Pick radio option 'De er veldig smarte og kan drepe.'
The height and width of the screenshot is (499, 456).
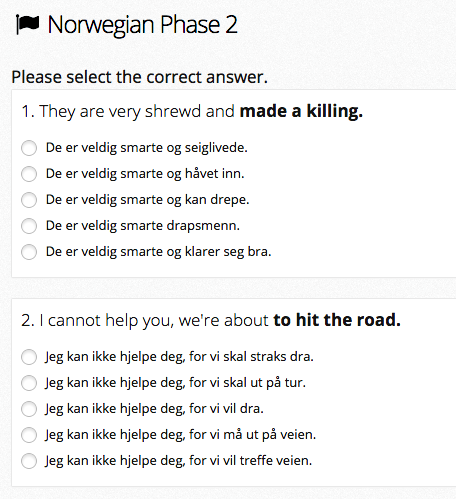29,200
